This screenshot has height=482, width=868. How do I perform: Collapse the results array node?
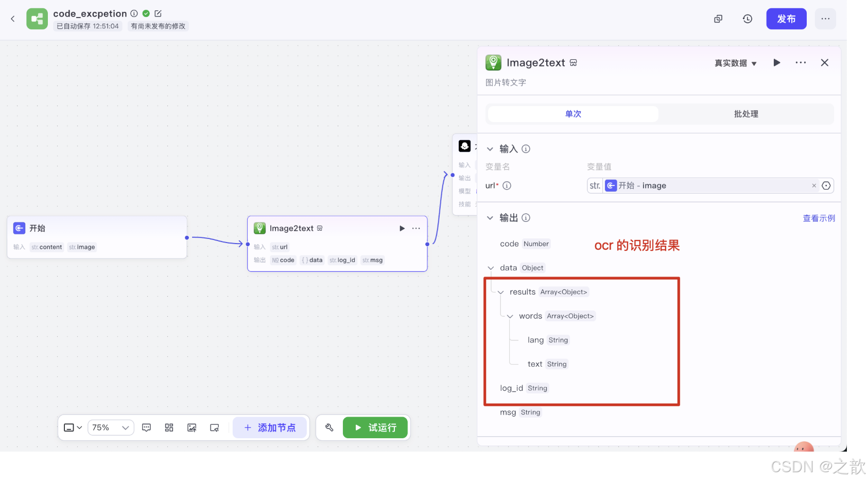500,292
